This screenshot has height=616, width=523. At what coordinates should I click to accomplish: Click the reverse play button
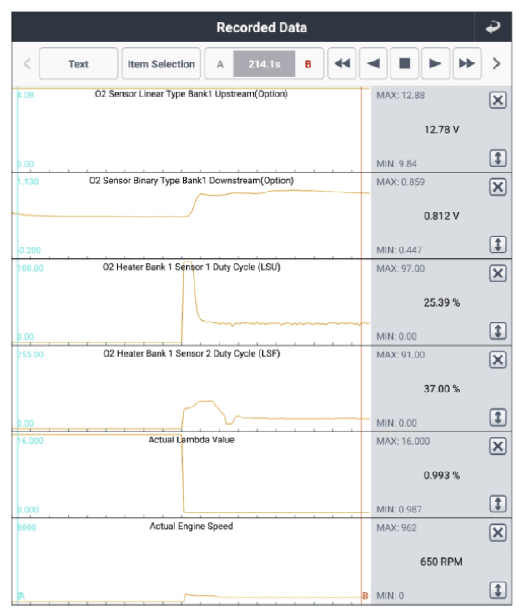373,64
